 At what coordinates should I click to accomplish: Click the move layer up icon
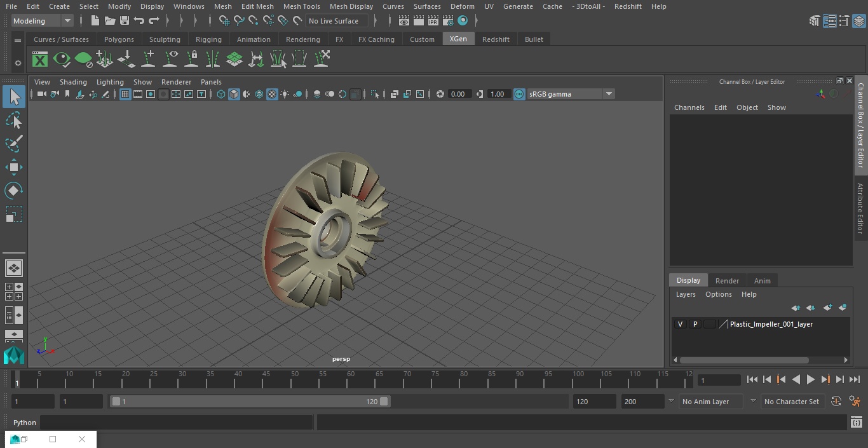click(x=796, y=308)
